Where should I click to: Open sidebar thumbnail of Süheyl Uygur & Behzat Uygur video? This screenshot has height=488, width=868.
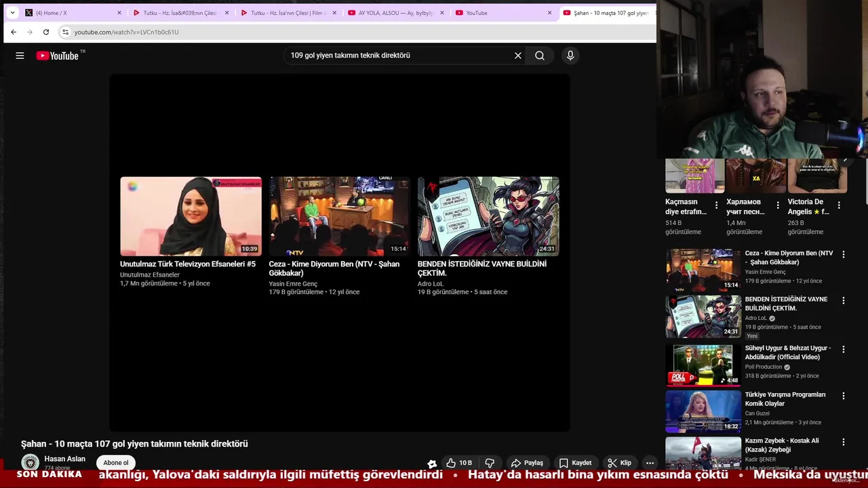pos(703,365)
